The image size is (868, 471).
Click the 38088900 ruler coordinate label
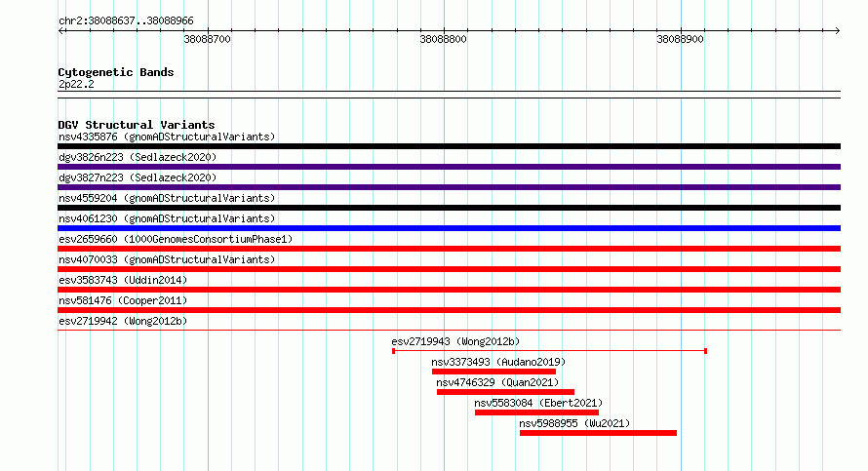(x=680, y=39)
